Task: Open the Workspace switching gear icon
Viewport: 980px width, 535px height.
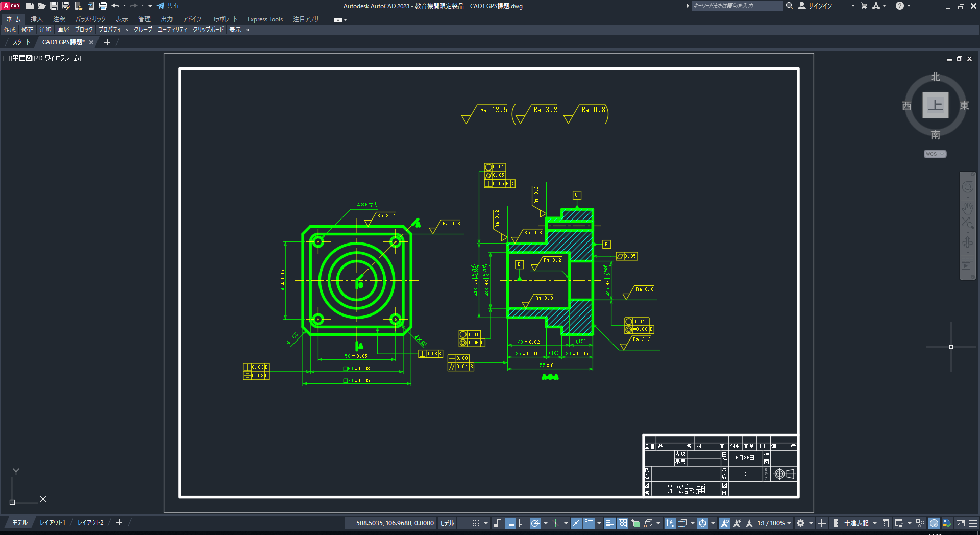Action: click(801, 523)
